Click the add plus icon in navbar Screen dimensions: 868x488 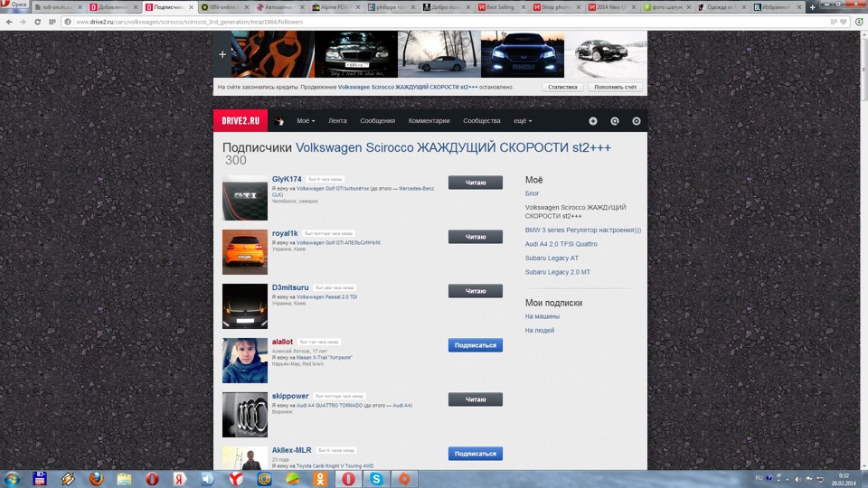pyautogui.click(x=593, y=120)
